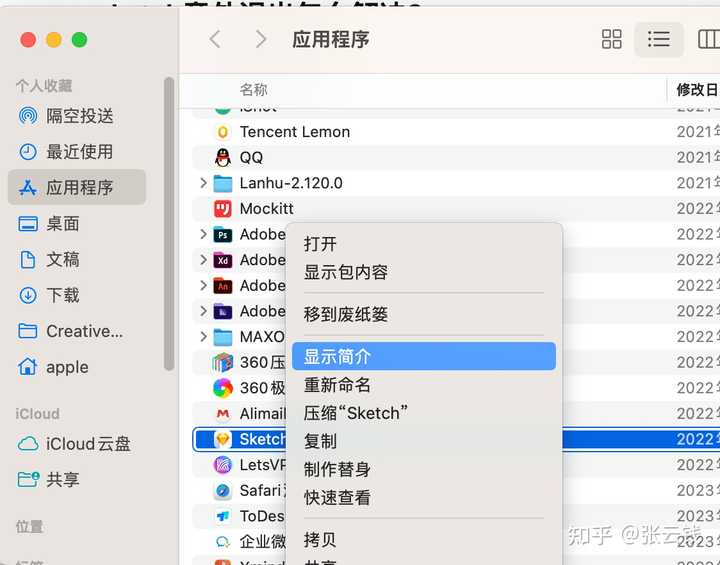The image size is (720, 565).
Task: Choose 复制 from context menu
Action: point(424,441)
